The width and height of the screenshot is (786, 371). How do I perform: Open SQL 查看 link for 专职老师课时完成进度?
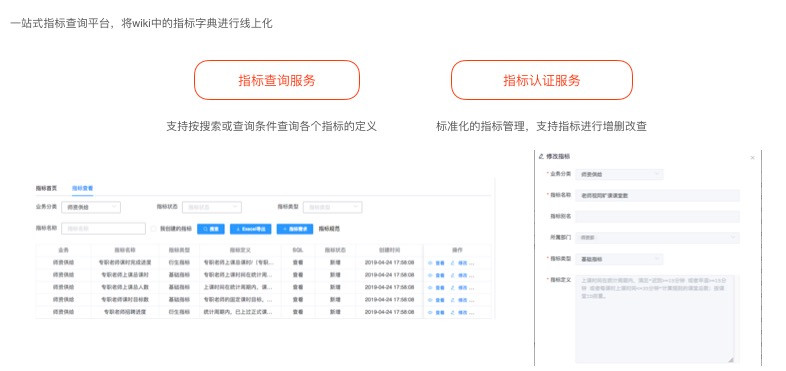(298, 262)
